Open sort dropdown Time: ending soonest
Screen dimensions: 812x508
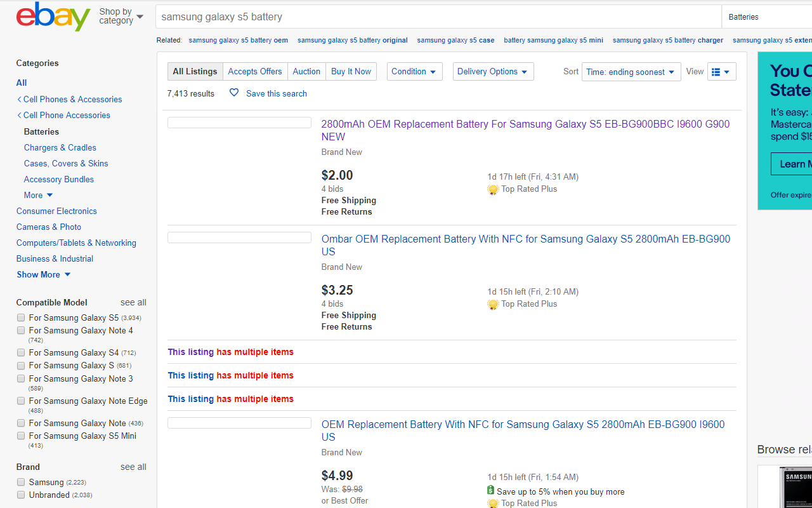631,72
